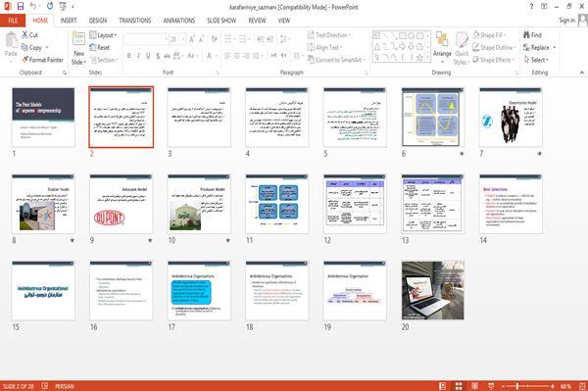The width and height of the screenshot is (588, 391).
Task: Open the Arrange menu
Action: 442,48
